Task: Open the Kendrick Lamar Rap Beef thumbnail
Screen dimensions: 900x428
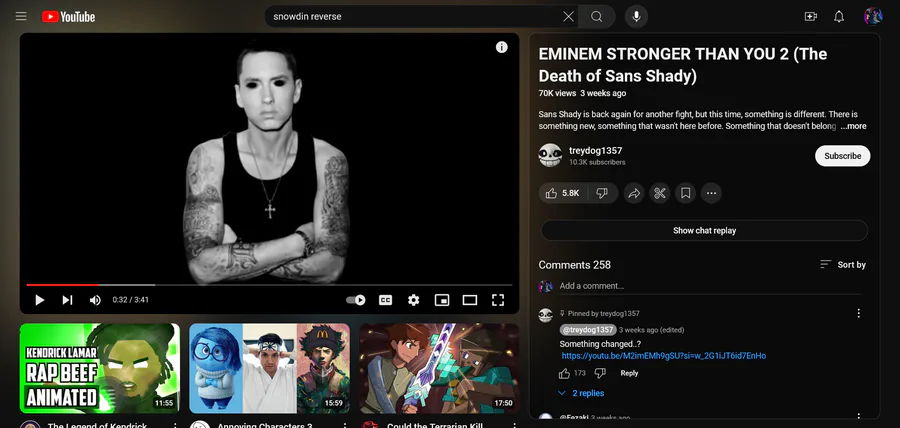Action: (x=100, y=368)
